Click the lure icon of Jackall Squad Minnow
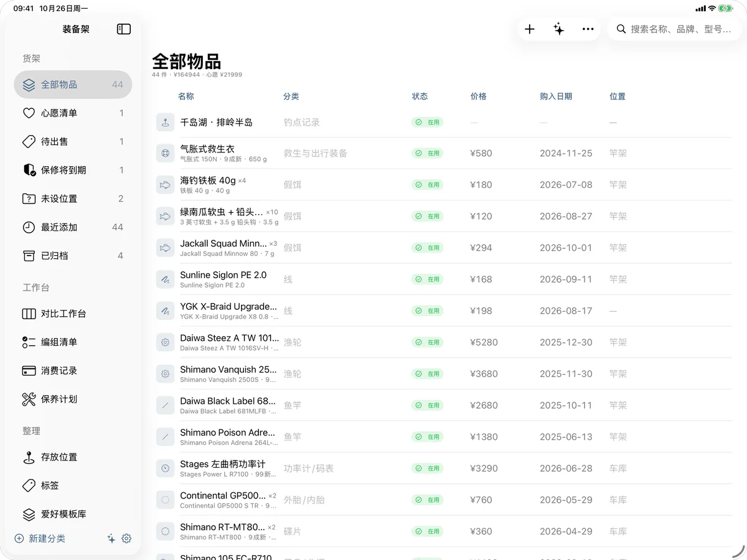 [x=165, y=248]
